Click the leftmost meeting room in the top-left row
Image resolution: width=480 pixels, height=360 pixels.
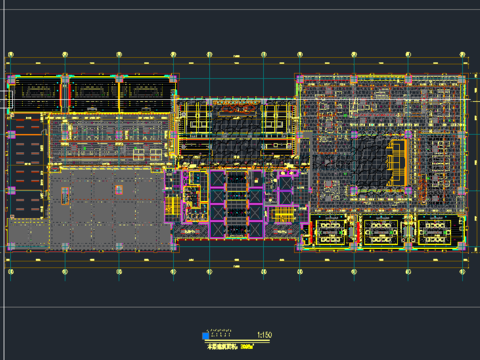37,94
